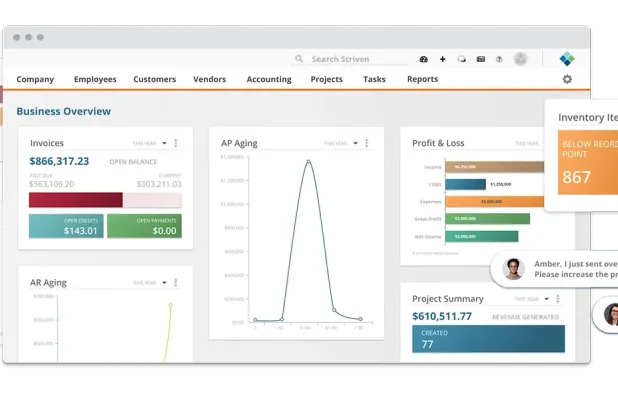Click the AP Aging chart peak point
The width and height of the screenshot is (618, 394).
309,162
